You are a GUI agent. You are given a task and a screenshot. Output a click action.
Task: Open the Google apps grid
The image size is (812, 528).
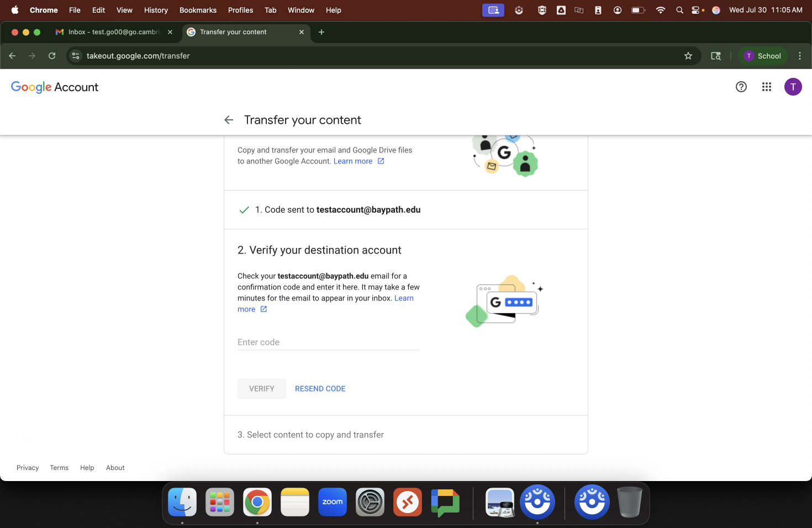tap(766, 87)
